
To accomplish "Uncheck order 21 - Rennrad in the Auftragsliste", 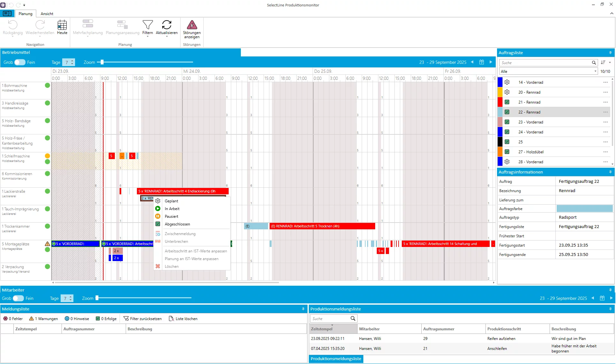I will point(507,102).
